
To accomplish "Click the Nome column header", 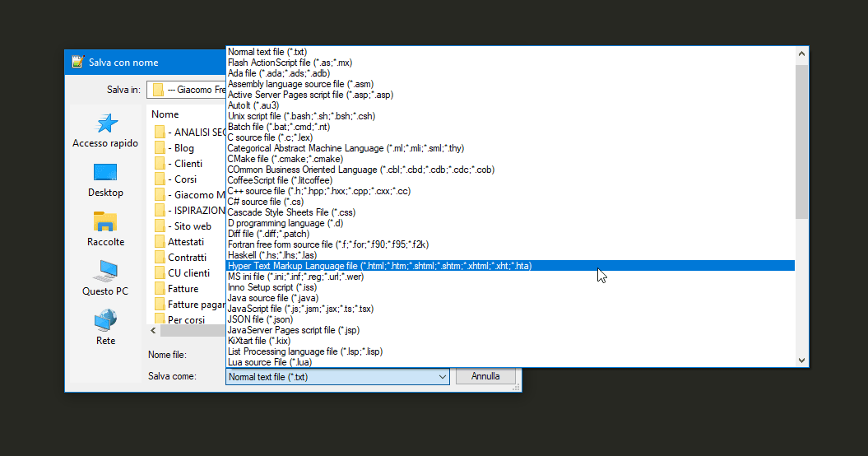I will click(165, 114).
